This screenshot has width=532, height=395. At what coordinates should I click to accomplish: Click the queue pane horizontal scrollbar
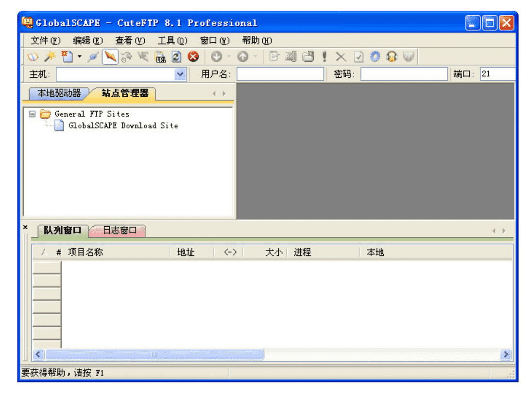154,355
